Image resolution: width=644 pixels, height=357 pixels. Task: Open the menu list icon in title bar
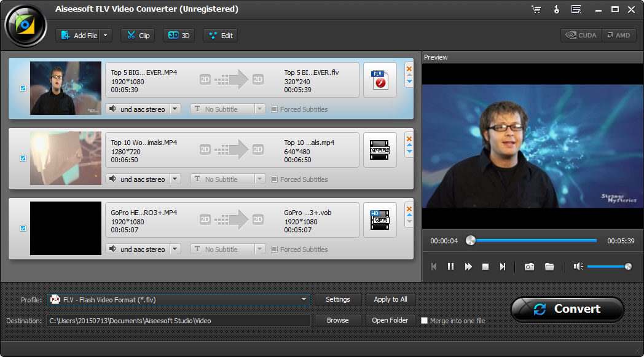(x=576, y=9)
